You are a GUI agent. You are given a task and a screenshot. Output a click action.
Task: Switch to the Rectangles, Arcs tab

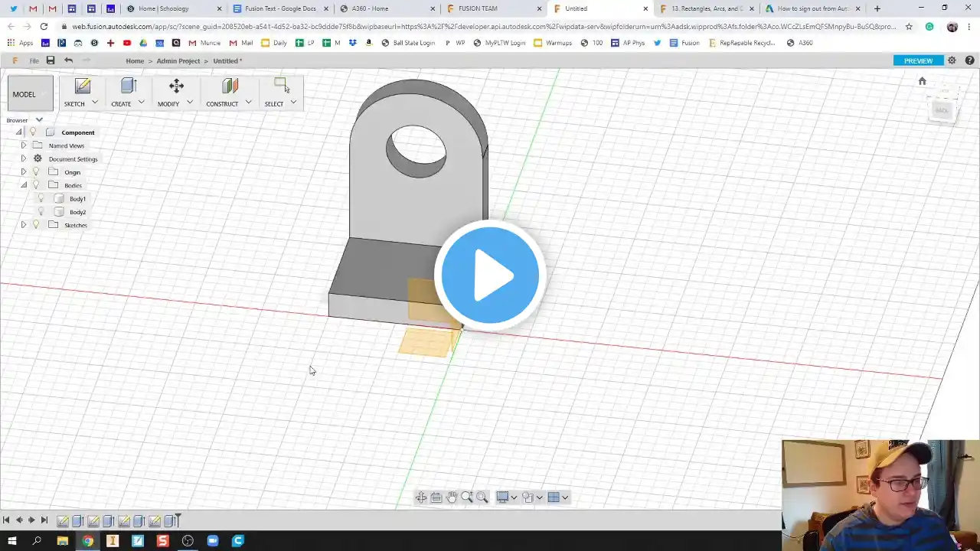(707, 8)
